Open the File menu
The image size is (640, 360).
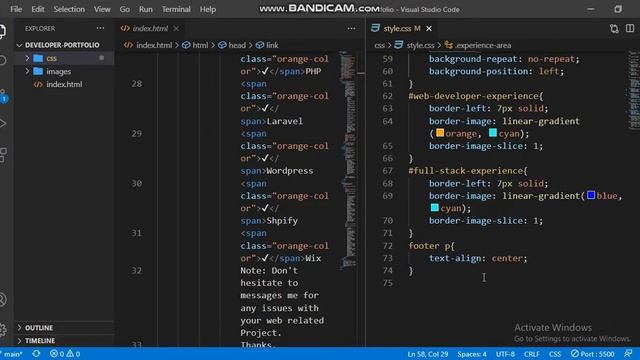click(x=16, y=9)
